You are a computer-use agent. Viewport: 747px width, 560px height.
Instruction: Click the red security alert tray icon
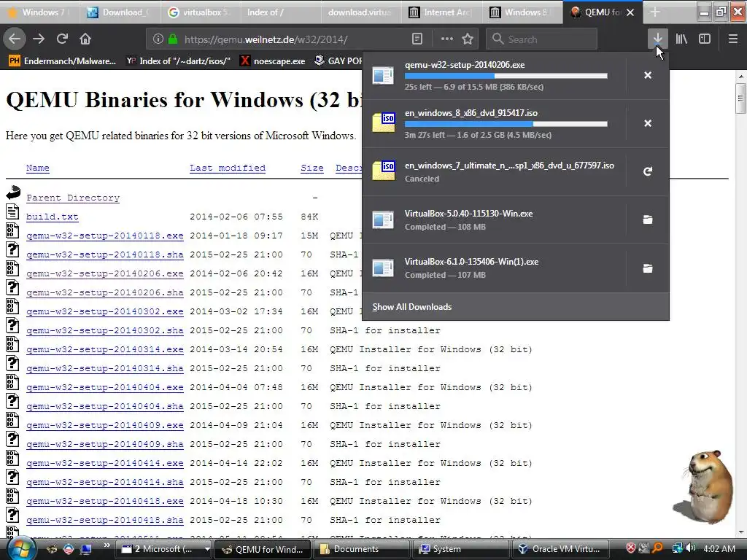tap(631, 548)
